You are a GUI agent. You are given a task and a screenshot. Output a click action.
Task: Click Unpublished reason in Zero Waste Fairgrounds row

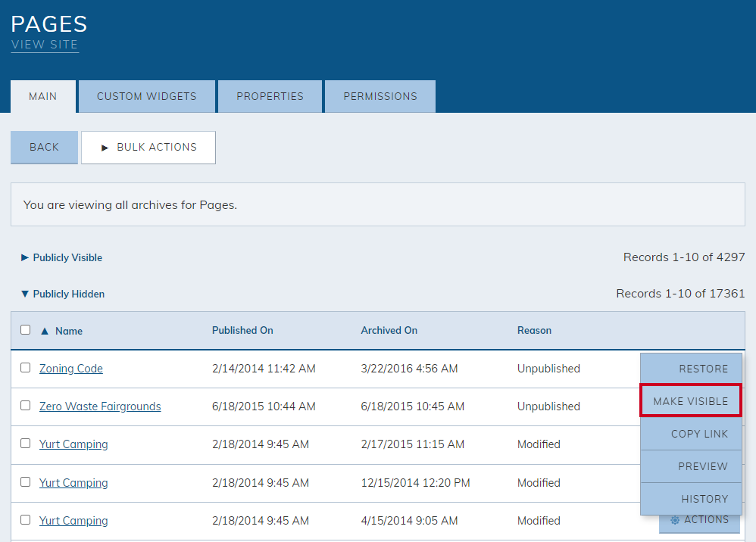tap(548, 406)
